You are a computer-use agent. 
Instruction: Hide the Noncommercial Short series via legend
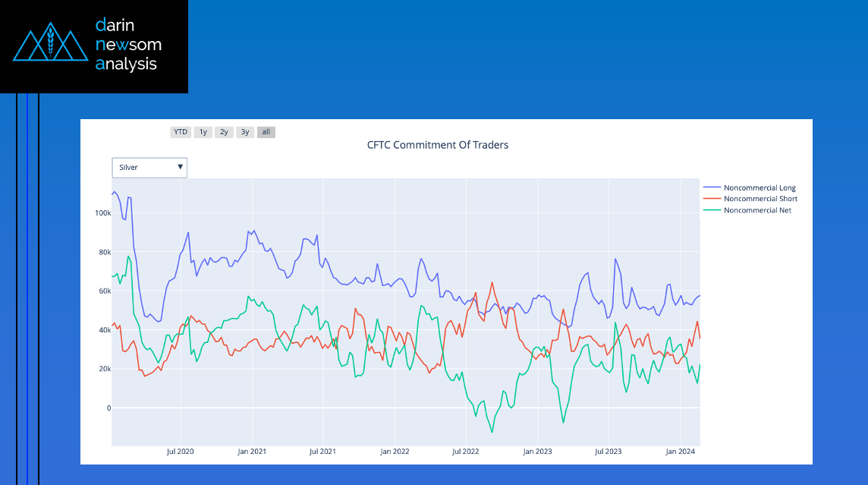pyautogui.click(x=760, y=199)
